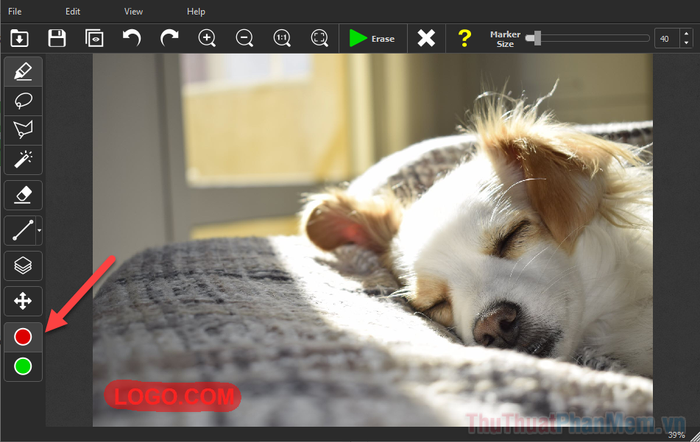
Task: Expand the Line tool dropdown arrow
Action: [x=39, y=230]
